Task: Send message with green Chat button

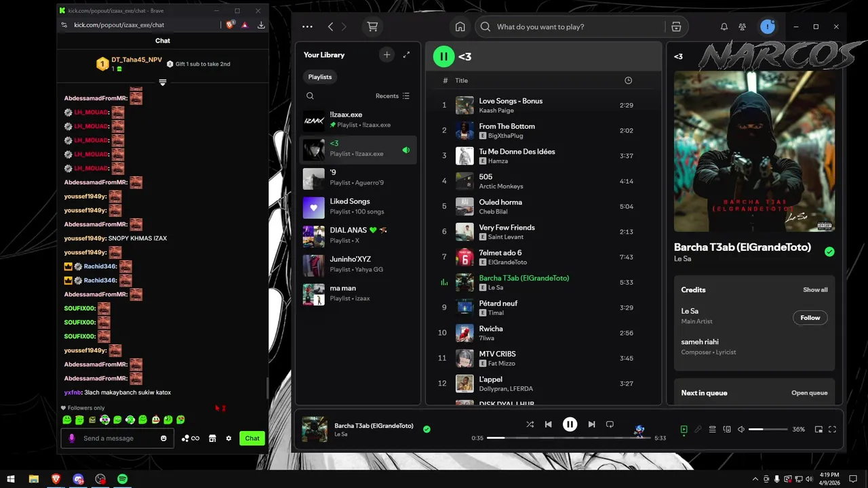Action: tap(252, 438)
